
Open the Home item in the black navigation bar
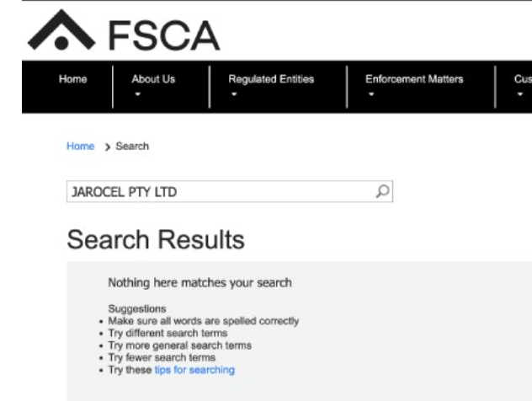tap(73, 79)
